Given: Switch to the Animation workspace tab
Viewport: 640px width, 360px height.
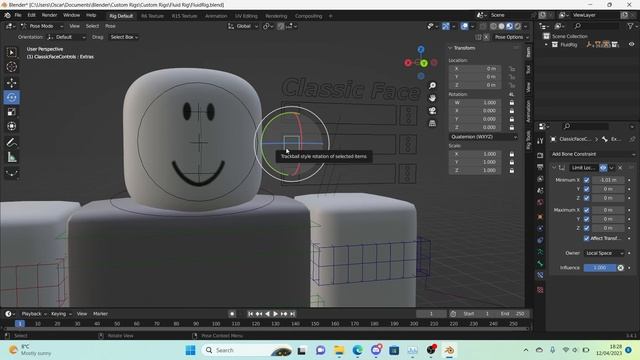Looking at the screenshot, I should (216, 16).
